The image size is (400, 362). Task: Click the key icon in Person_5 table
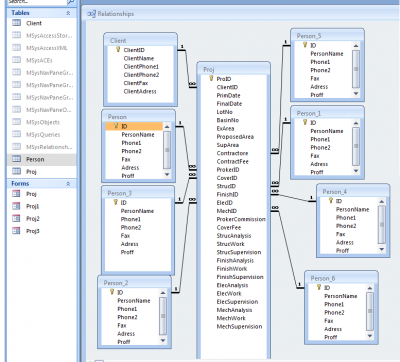[x=305, y=45]
